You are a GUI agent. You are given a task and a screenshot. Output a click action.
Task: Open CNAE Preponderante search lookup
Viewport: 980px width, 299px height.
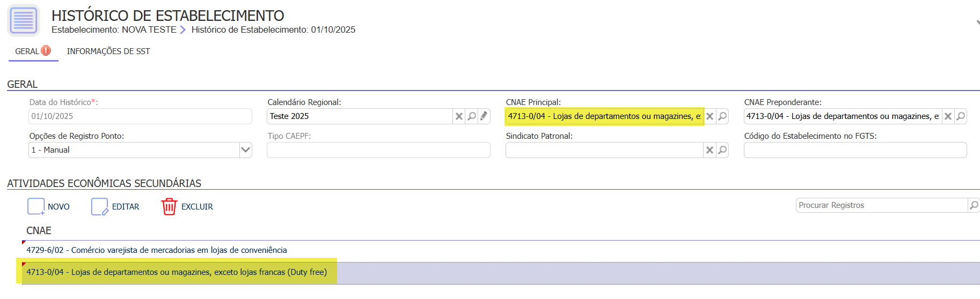961,116
